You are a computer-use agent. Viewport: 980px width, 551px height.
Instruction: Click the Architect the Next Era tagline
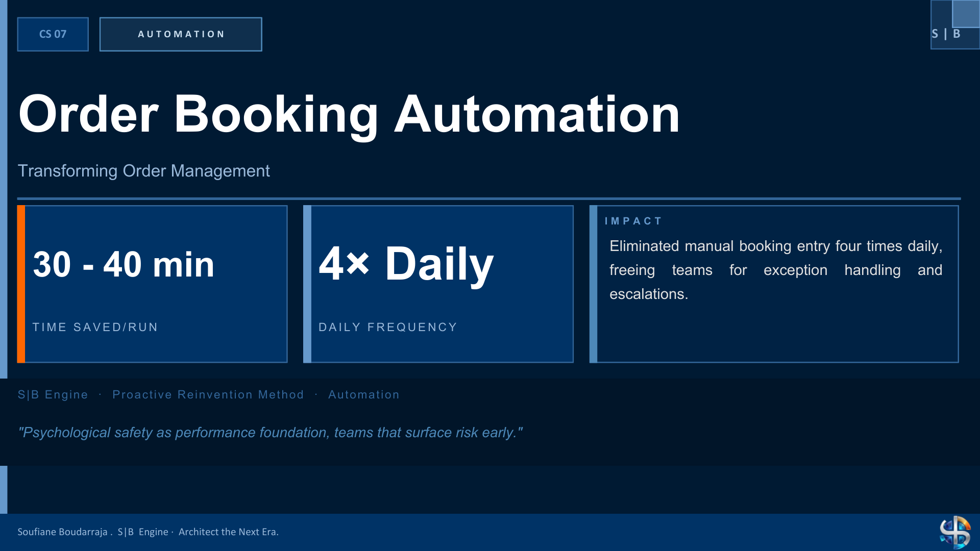[229, 532]
